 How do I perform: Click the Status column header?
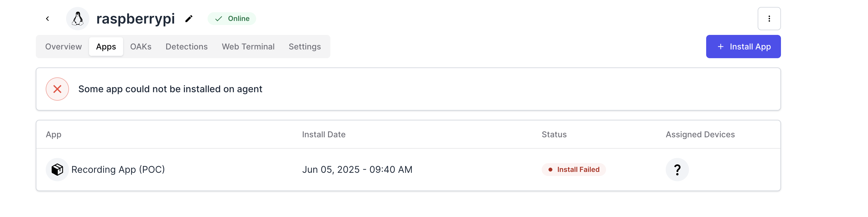(554, 134)
